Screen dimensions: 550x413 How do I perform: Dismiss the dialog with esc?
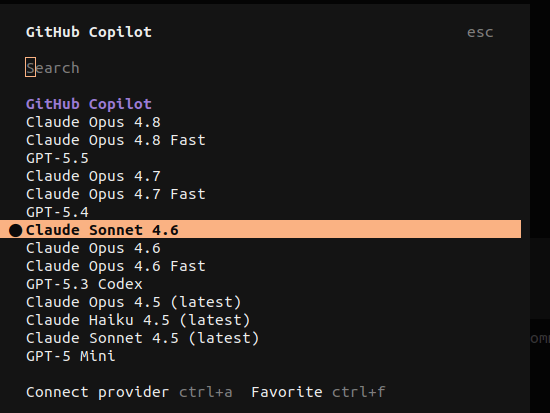point(480,32)
